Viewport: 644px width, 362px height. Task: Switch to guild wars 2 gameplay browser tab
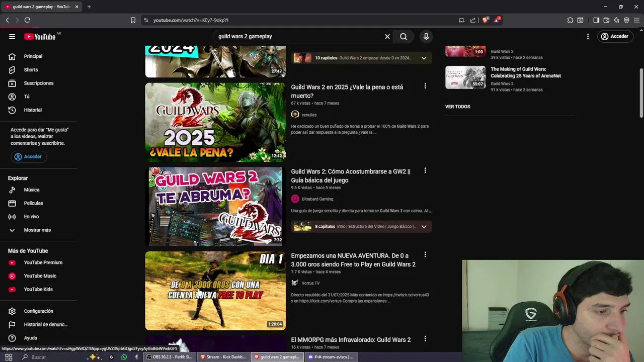(x=40, y=7)
